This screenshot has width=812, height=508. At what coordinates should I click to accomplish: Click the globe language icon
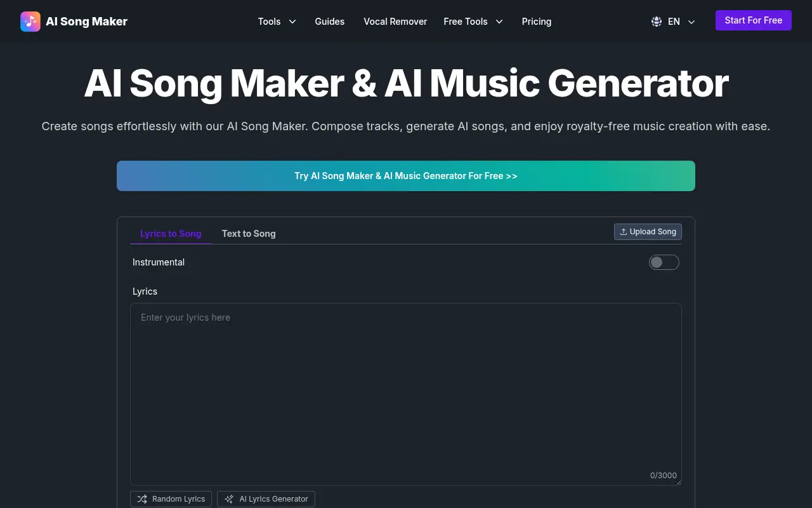point(656,21)
